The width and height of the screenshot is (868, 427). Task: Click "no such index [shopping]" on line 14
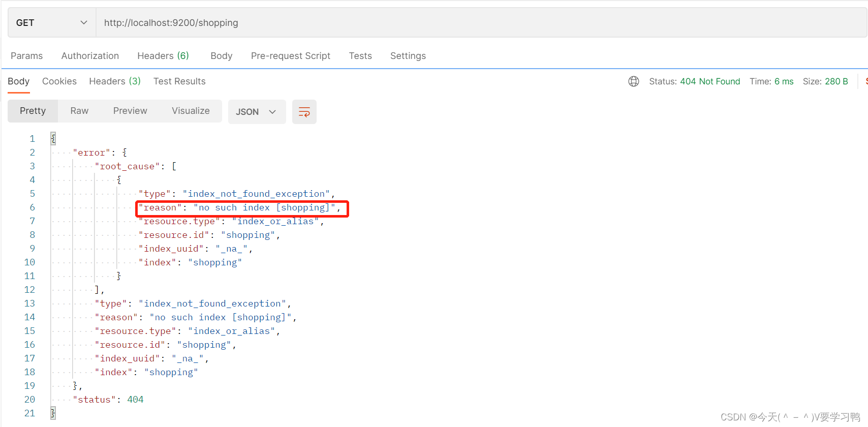[x=221, y=317]
